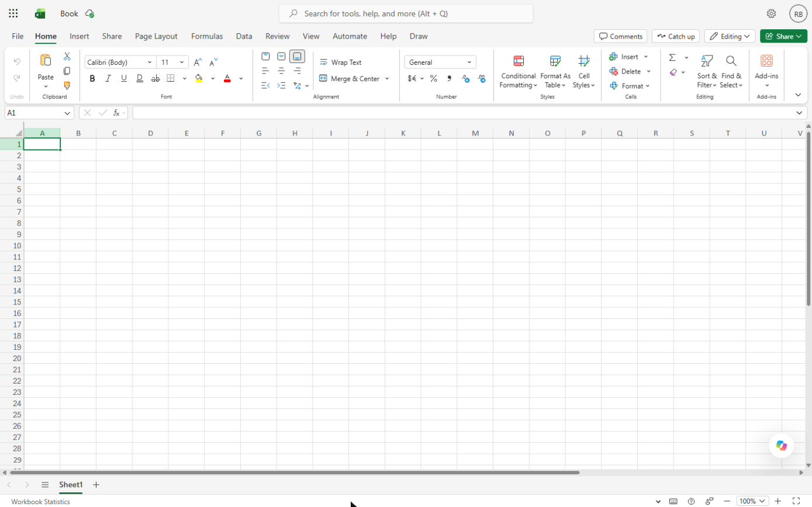Screen dimensions: 812x507
Task: Toggle Wrap Text
Action: click(341, 62)
